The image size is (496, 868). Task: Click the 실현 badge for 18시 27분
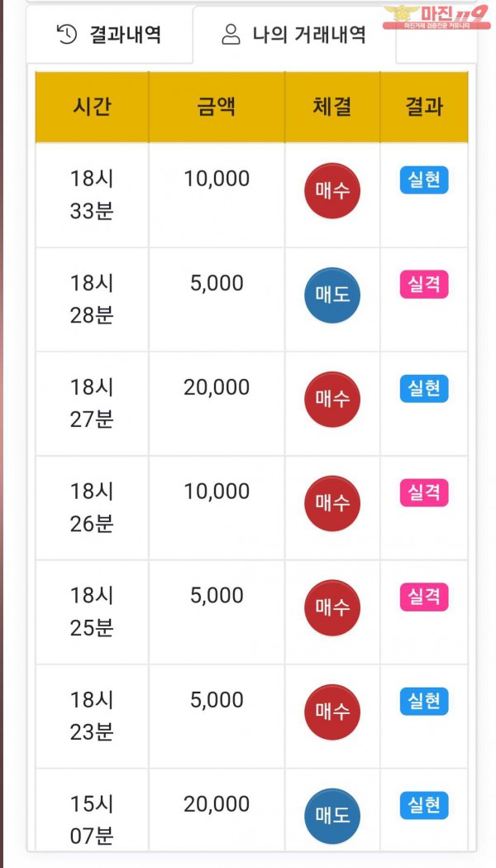424,389
